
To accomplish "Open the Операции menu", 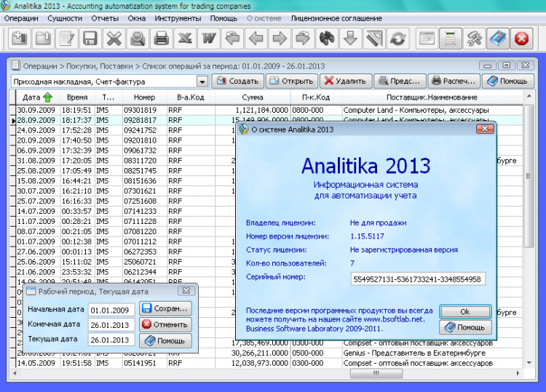I will [x=21, y=18].
